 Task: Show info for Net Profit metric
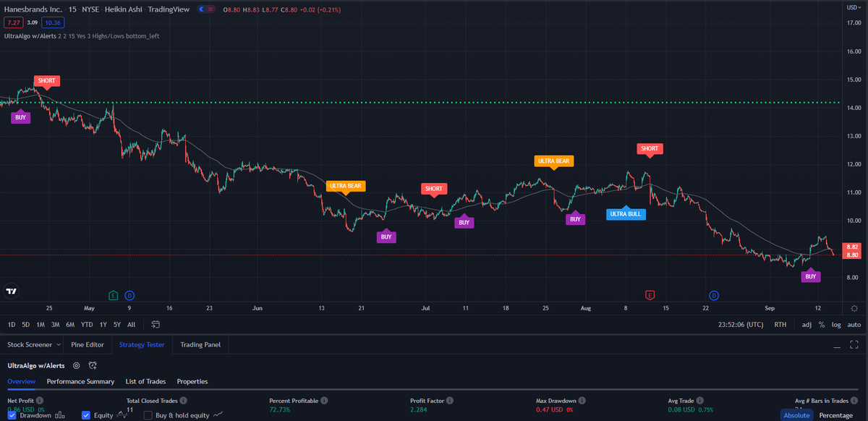(x=40, y=400)
